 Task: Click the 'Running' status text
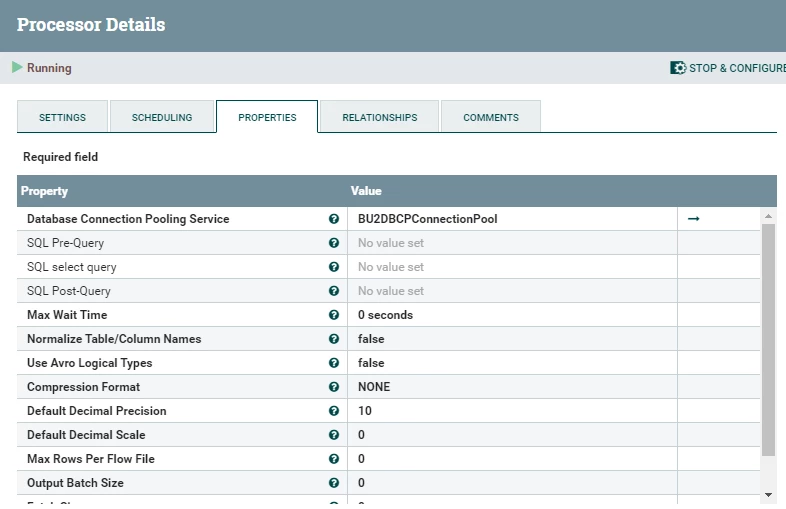coord(49,68)
